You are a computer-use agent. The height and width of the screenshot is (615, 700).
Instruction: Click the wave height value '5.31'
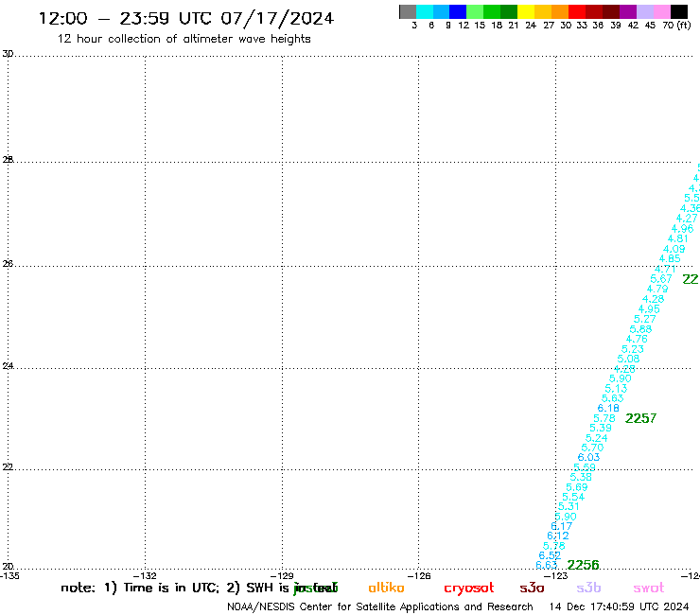tap(569, 506)
